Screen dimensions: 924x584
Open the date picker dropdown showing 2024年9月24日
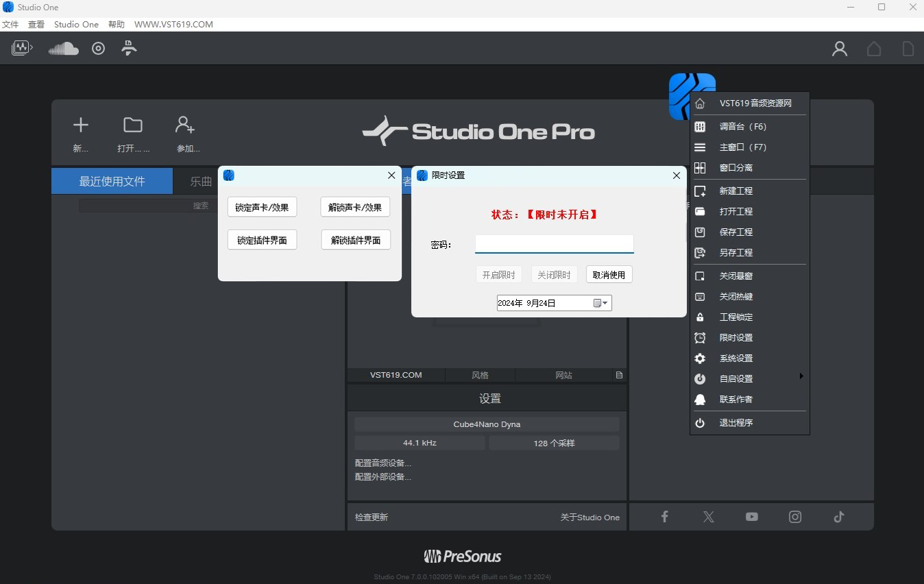point(602,302)
